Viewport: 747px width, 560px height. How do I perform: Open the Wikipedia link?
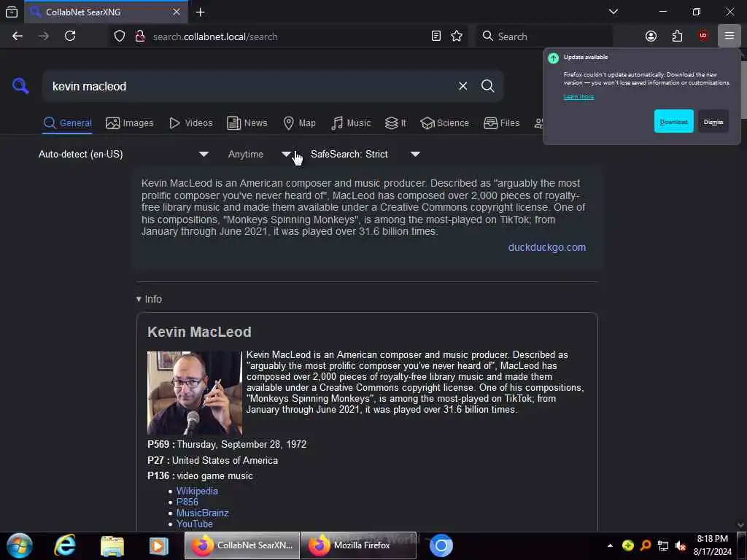(197, 491)
